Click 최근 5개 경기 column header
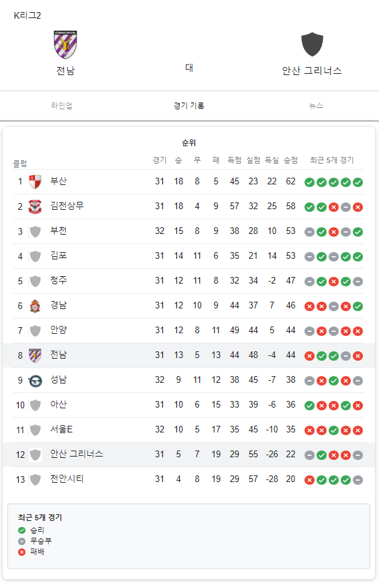 click(332, 160)
